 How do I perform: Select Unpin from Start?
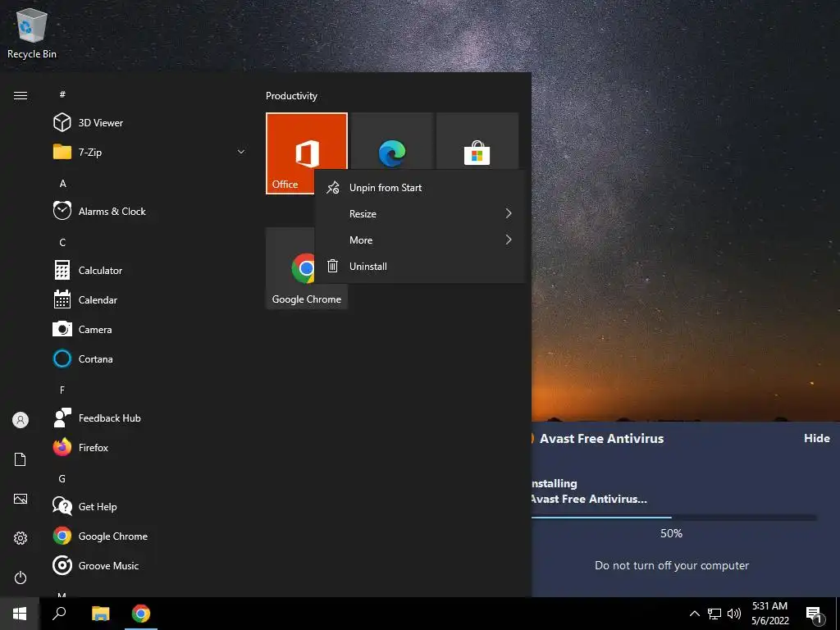pyautogui.click(x=419, y=188)
